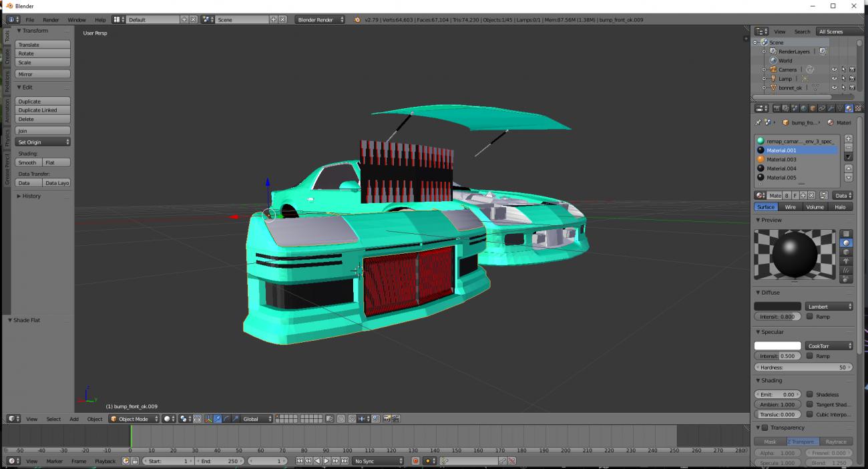Image resolution: width=868 pixels, height=469 pixels.
Task: Open the World properties tab icon
Action: point(804,108)
